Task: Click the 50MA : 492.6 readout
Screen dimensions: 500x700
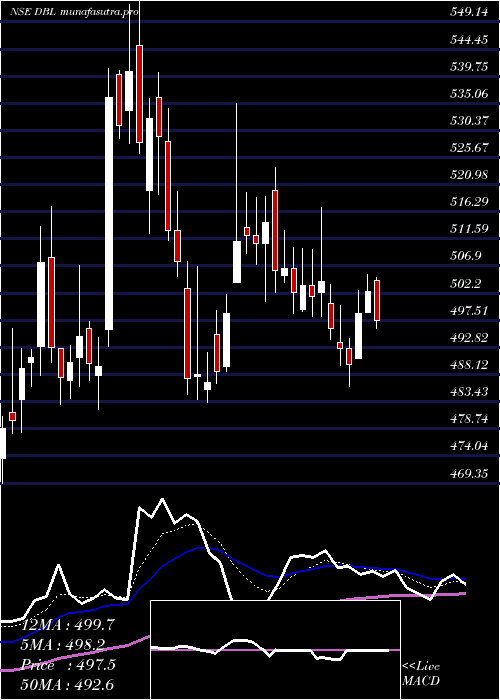Action: pos(67,684)
